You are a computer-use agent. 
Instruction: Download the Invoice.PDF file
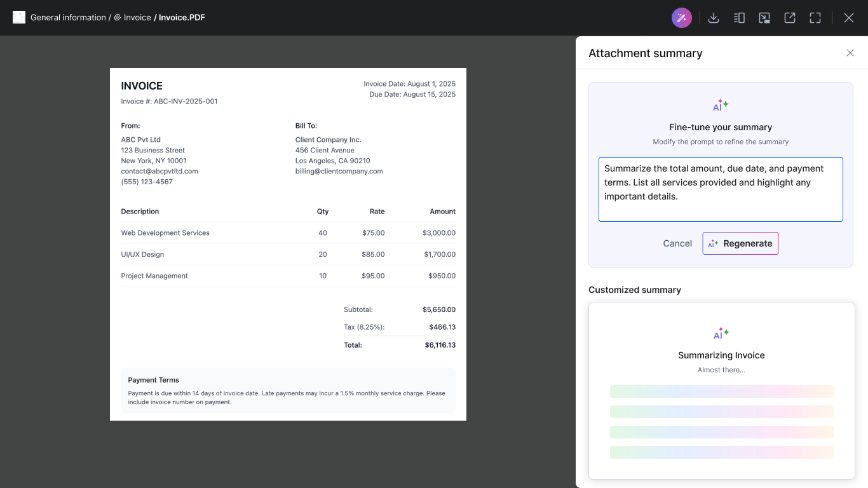coord(714,18)
